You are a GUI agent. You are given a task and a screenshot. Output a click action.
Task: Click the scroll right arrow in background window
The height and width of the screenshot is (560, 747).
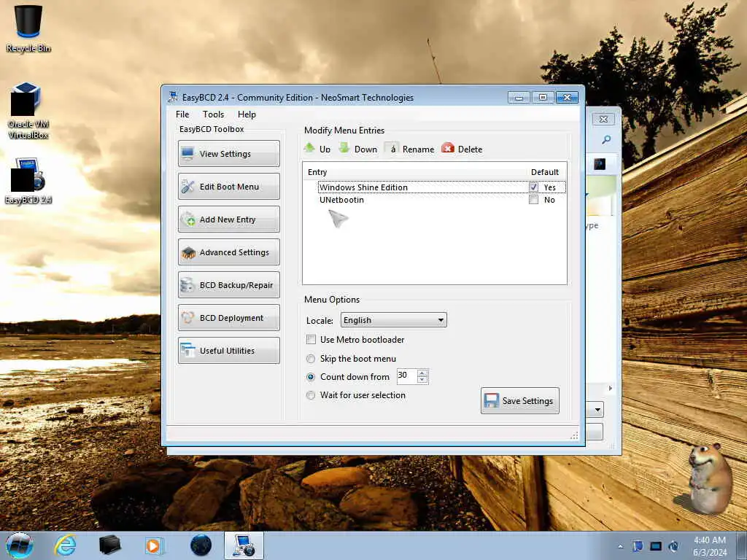point(611,389)
